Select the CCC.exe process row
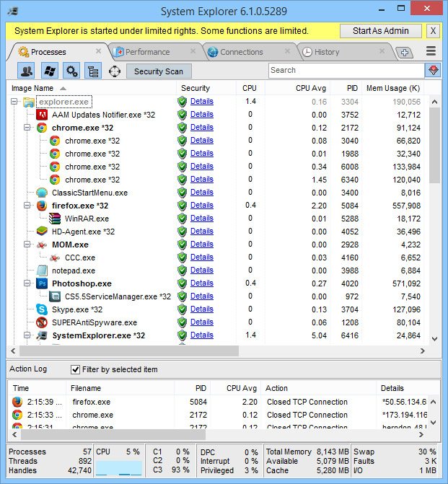This screenshot has height=484, width=448. pyautogui.click(x=218, y=258)
